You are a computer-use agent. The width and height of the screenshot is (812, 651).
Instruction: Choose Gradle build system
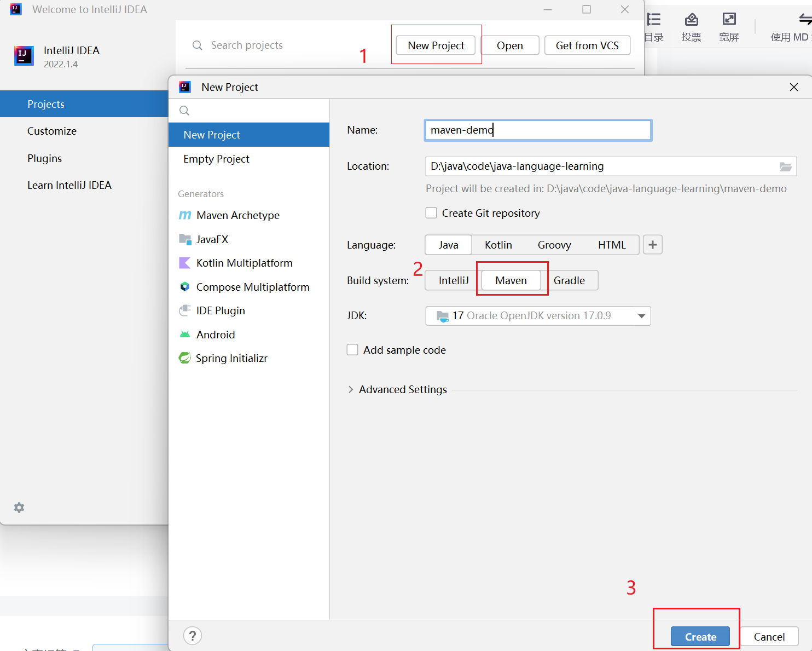pos(569,280)
